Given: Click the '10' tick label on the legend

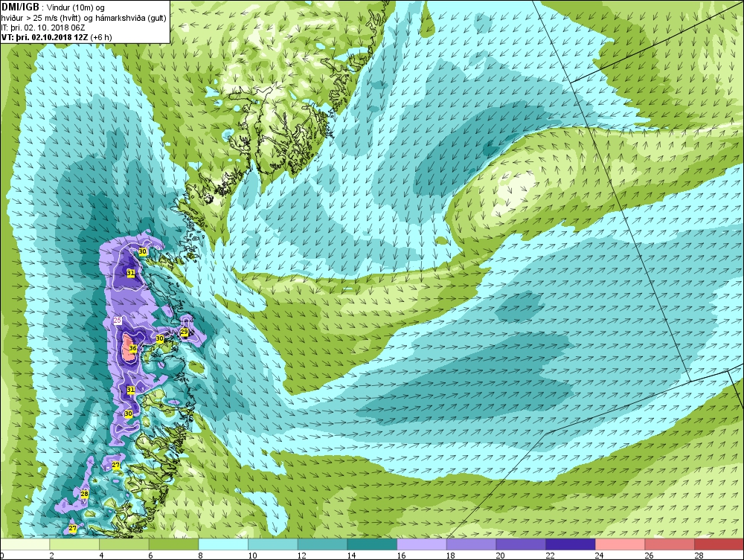Looking at the screenshot, I should pos(252,556).
